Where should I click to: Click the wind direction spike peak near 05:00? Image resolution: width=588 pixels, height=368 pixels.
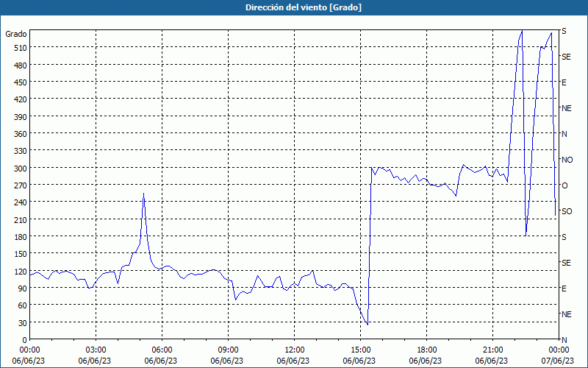point(143,194)
